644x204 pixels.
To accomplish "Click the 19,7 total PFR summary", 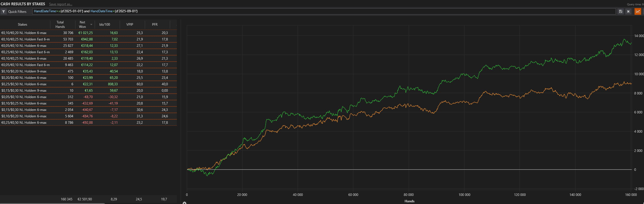I will tap(164, 199).
